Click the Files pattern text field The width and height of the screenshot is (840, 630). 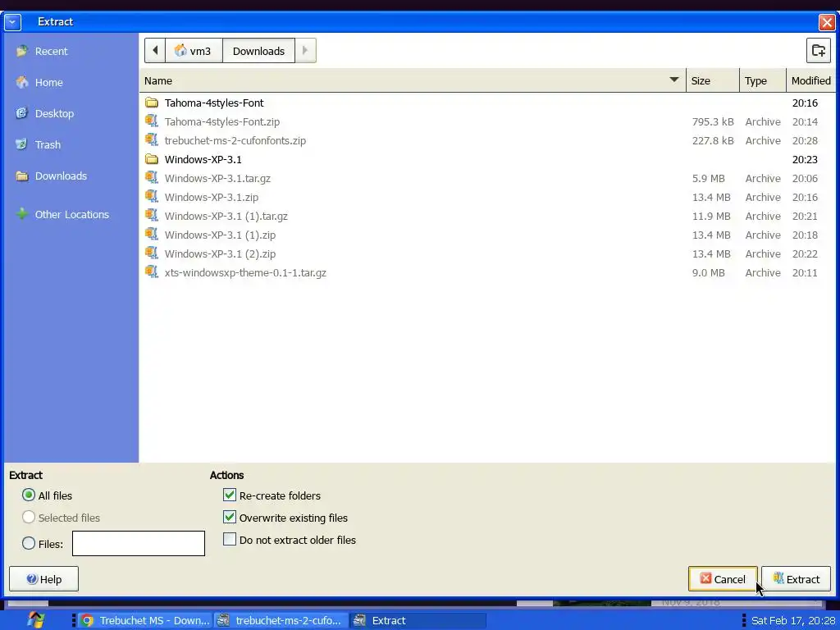coord(138,543)
